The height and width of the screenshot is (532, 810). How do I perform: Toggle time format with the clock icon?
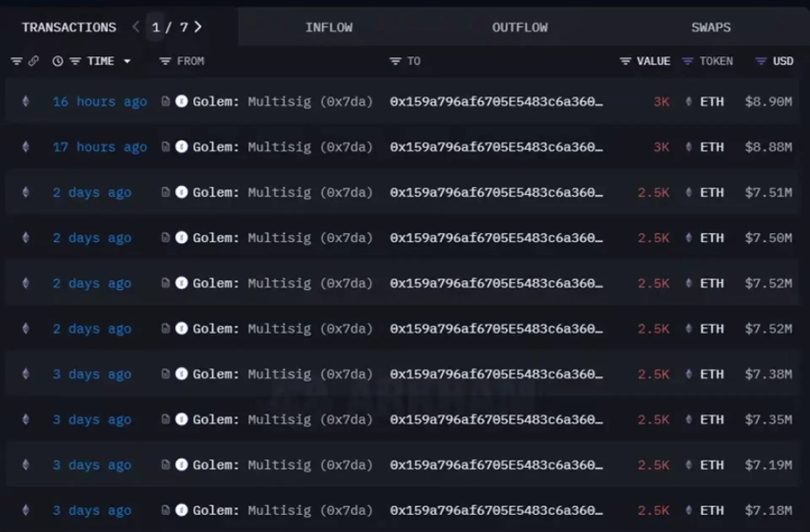coord(58,61)
